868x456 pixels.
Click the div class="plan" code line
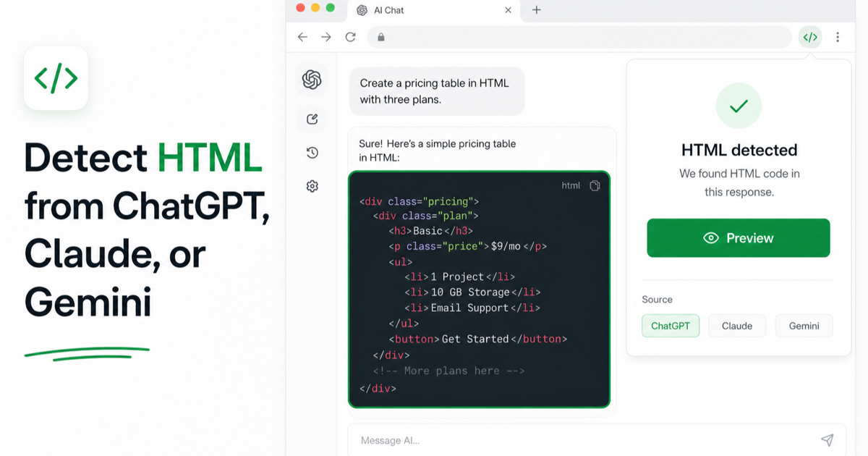426,216
